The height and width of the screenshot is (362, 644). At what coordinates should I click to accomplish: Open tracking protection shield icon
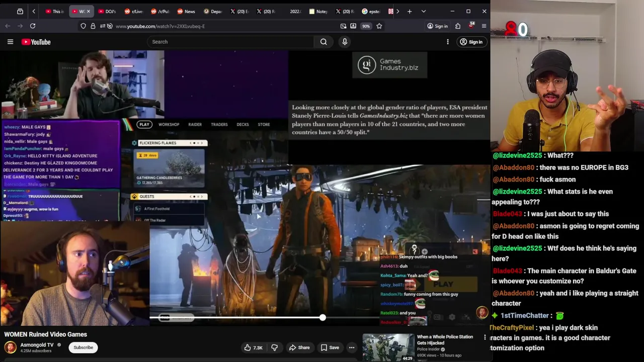(84, 26)
